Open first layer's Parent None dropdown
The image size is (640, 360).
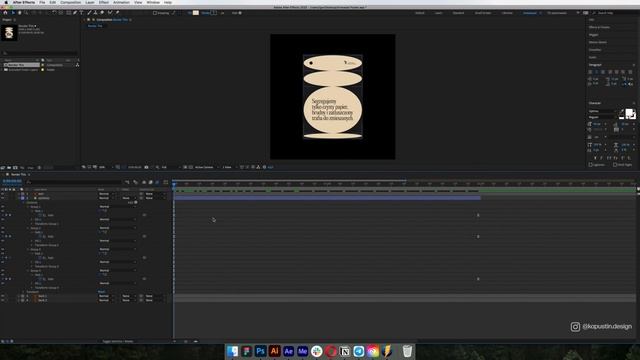click(x=156, y=194)
